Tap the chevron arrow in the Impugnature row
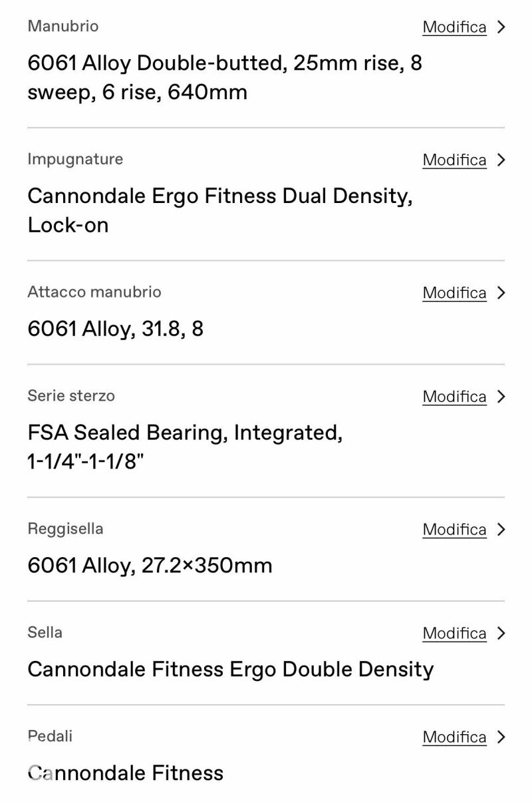Image resolution: width=532 pixels, height=802 pixels. tap(501, 160)
